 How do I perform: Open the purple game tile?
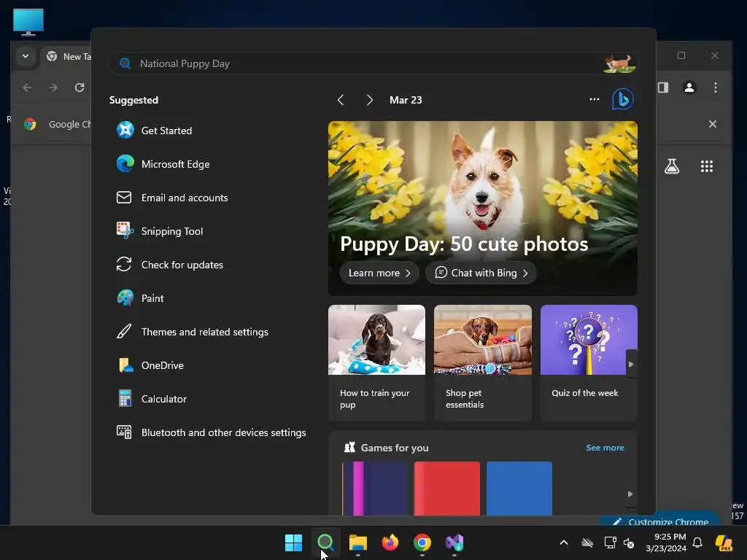pyautogui.click(x=375, y=488)
